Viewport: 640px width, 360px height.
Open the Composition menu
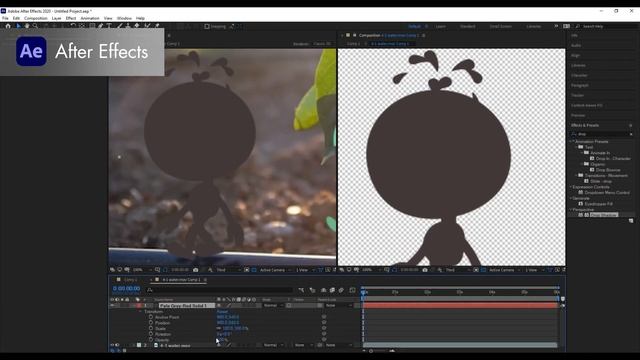(x=36, y=18)
